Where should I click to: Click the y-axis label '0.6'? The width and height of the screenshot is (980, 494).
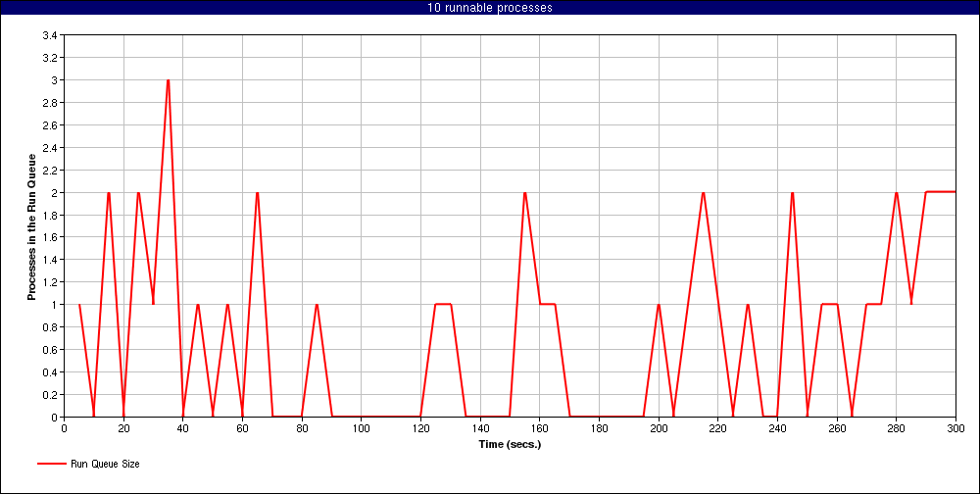click(49, 350)
